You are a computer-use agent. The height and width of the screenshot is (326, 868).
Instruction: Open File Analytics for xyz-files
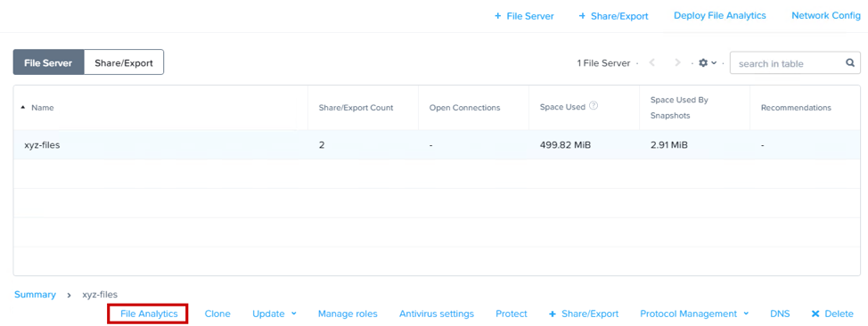[149, 314]
